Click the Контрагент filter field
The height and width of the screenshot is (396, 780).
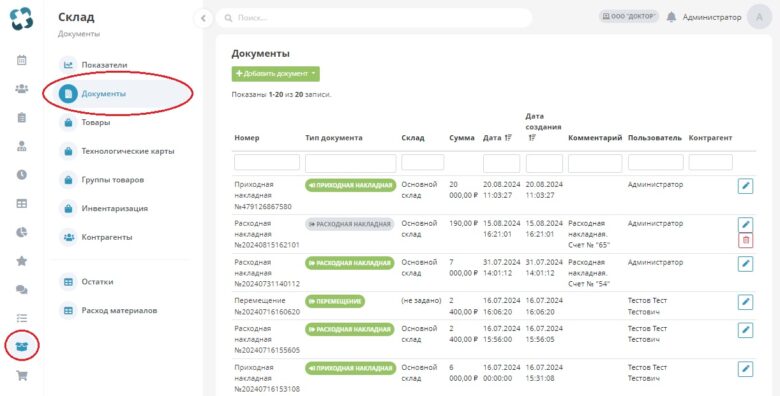[x=710, y=163]
